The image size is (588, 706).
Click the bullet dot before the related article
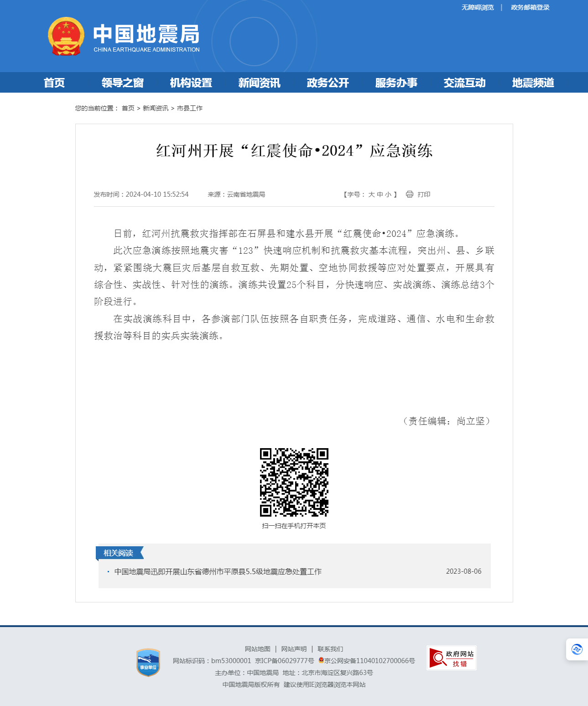tap(108, 571)
